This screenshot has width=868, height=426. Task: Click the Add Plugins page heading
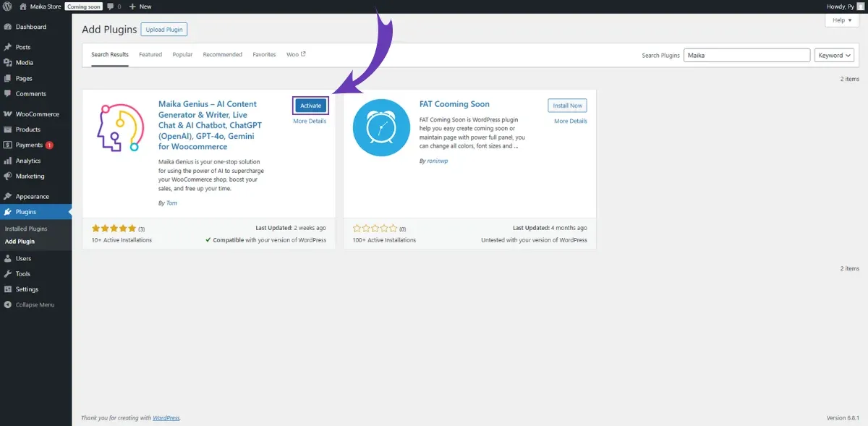click(x=109, y=30)
